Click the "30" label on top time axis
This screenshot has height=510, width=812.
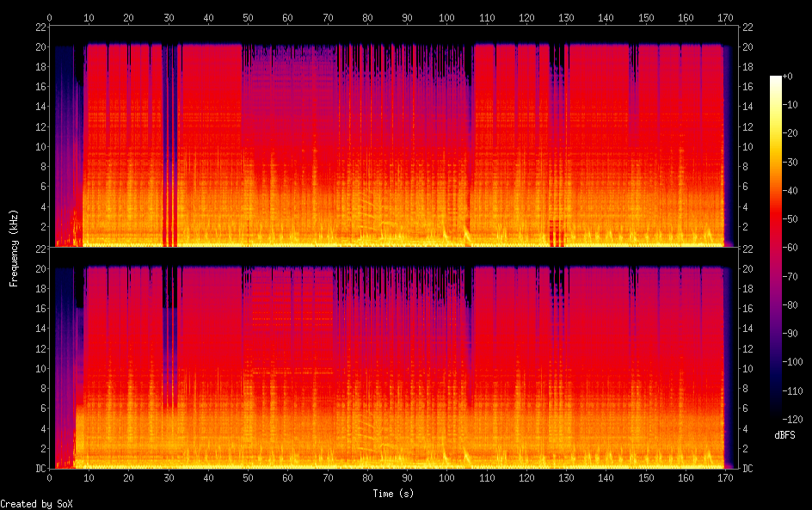[x=169, y=17]
